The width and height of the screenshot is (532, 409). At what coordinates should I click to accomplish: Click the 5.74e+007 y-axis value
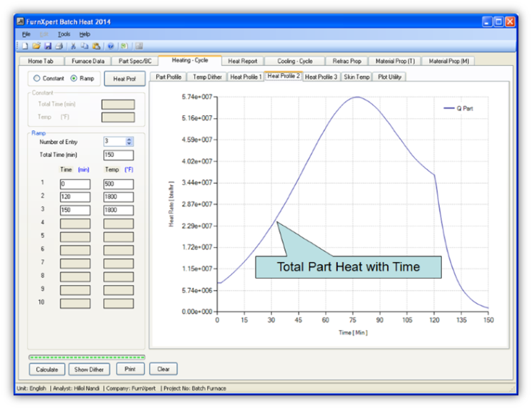pos(197,97)
